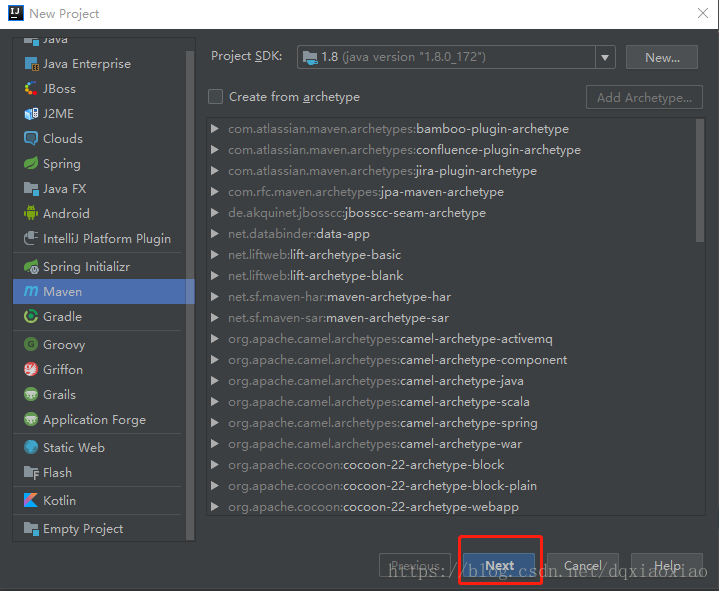Select the Empty Project folder icon

31,528
